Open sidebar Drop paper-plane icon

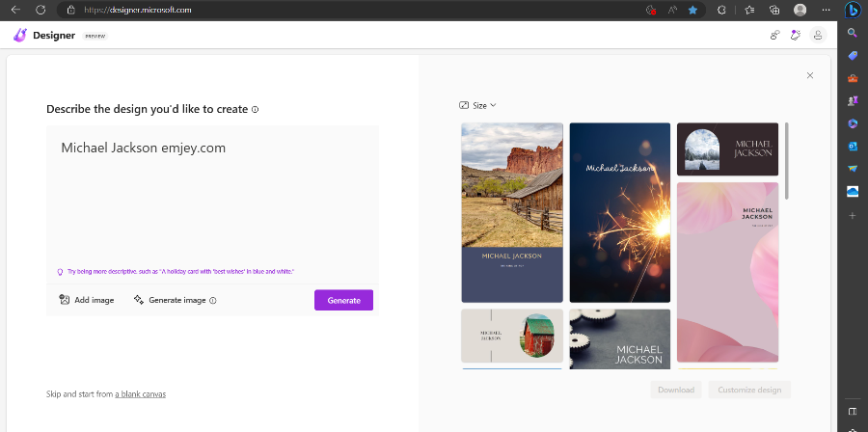click(853, 169)
